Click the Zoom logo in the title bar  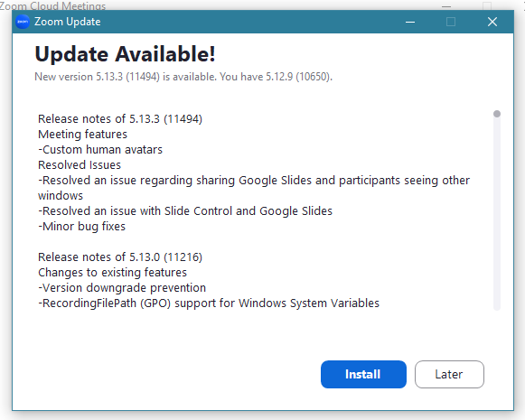tap(23, 22)
